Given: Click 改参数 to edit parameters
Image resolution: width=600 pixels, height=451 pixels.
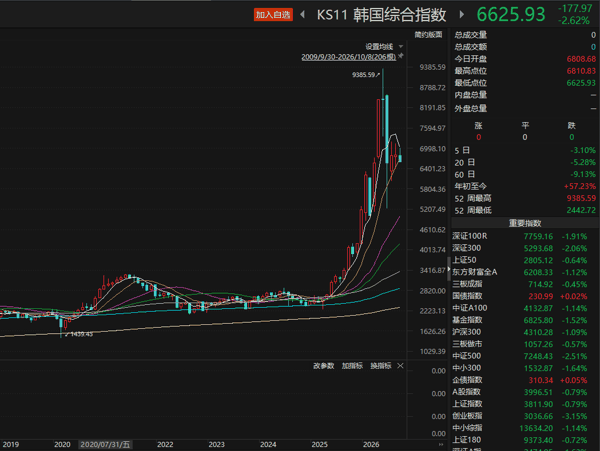Looking at the screenshot, I should point(323,366).
